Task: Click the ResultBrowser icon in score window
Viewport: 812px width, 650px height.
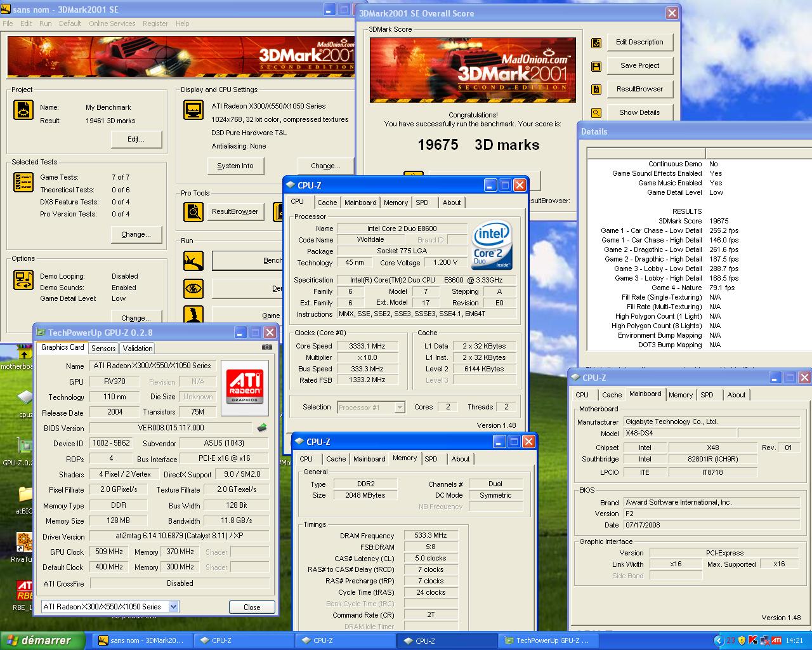Action: point(596,90)
